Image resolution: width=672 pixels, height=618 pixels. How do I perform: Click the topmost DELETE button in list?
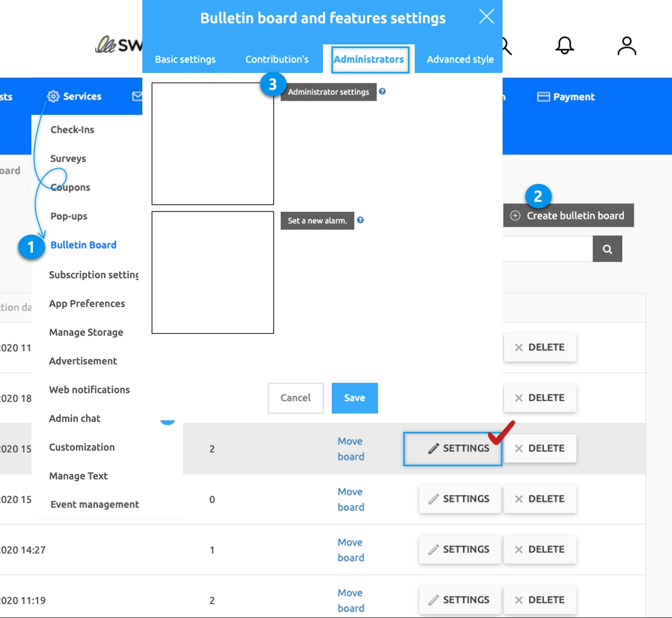tap(540, 347)
